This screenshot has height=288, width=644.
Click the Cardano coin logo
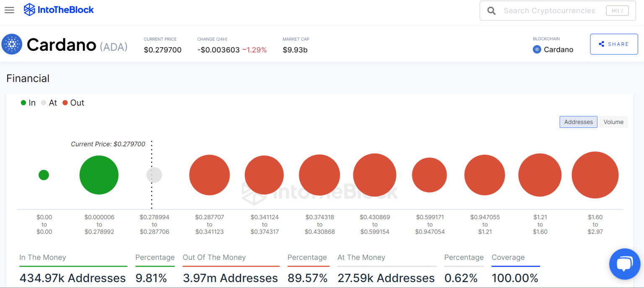(12, 44)
